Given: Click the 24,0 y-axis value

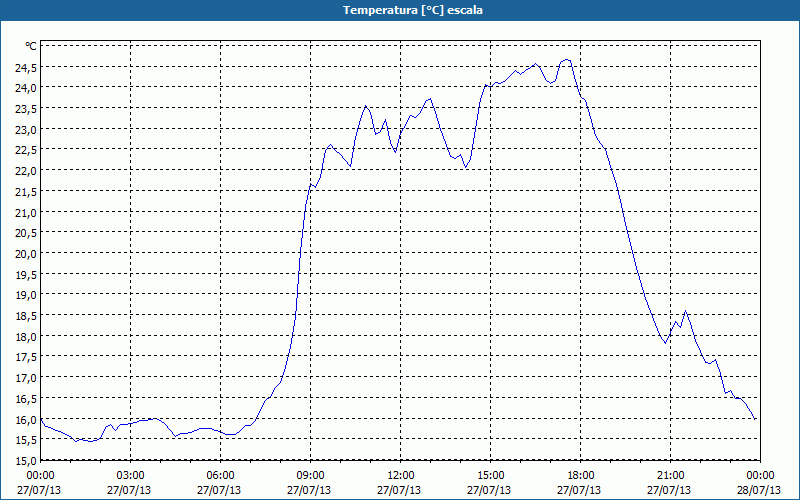Looking at the screenshot, I should [x=26, y=88].
